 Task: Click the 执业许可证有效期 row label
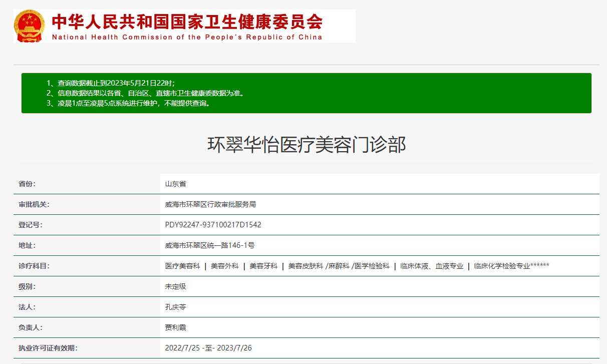click(x=48, y=348)
